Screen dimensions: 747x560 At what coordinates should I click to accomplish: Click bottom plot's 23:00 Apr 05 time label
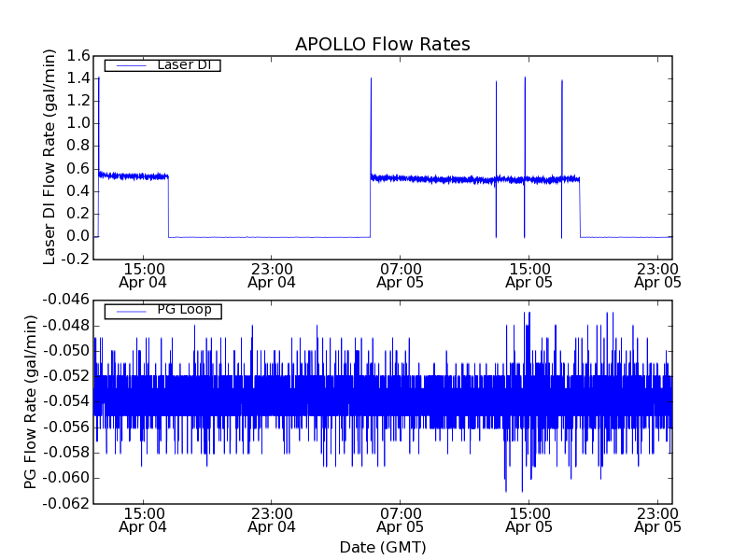coord(657,519)
